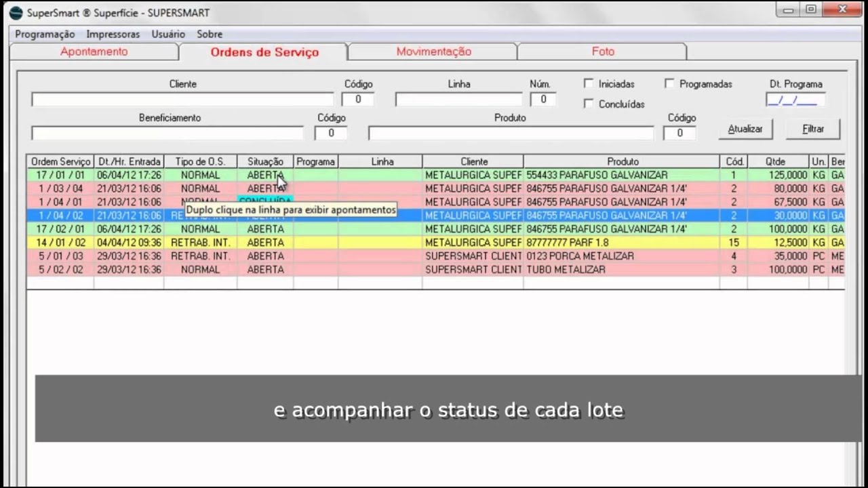Viewport: 868px width, 488px height.
Task: Click the Núm. input field
Action: (542, 100)
